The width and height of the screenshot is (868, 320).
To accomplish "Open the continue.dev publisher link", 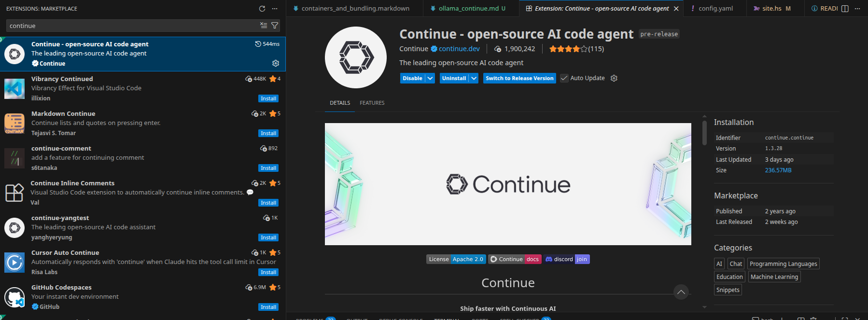I will 459,49.
